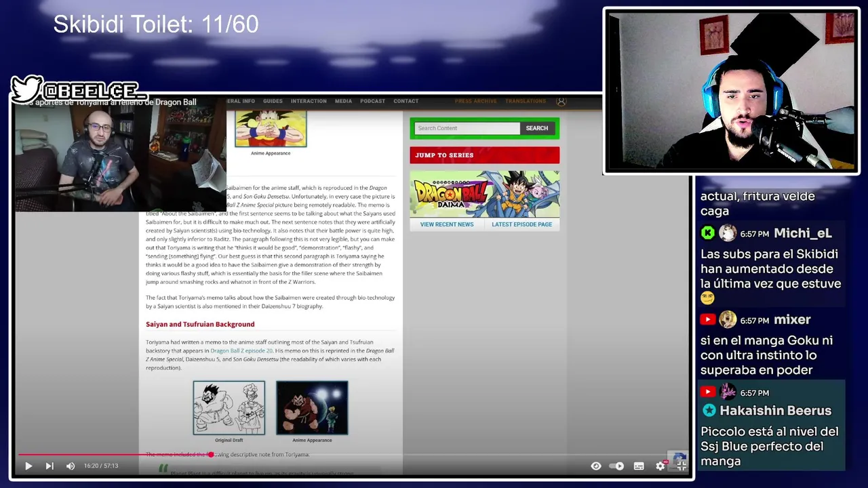Open the Original Draft sketch thumbnail
This screenshot has width=868, height=488.
pos(229,407)
